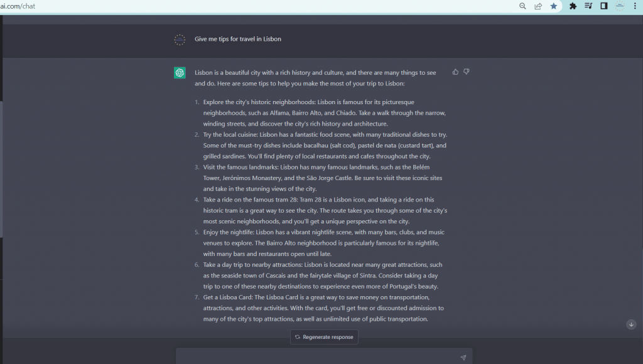Click the user prompt text about Lisbon
643x364 pixels.
[238, 39]
